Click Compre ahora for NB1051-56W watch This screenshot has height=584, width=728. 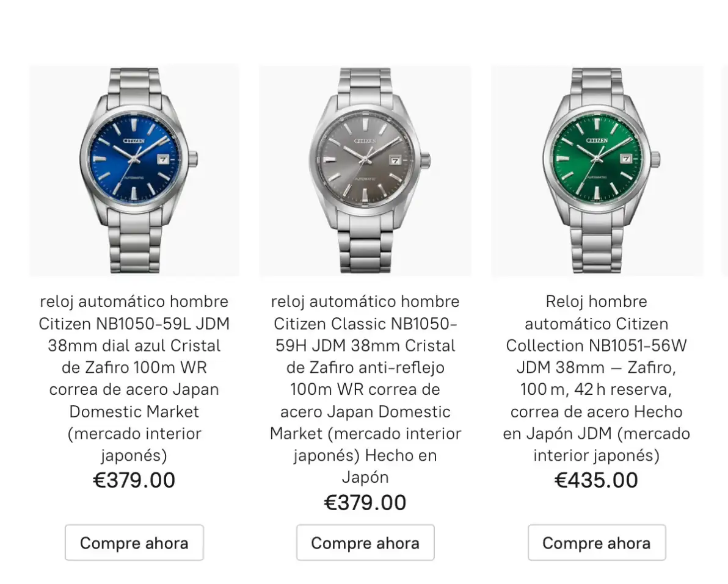click(597, 543)
